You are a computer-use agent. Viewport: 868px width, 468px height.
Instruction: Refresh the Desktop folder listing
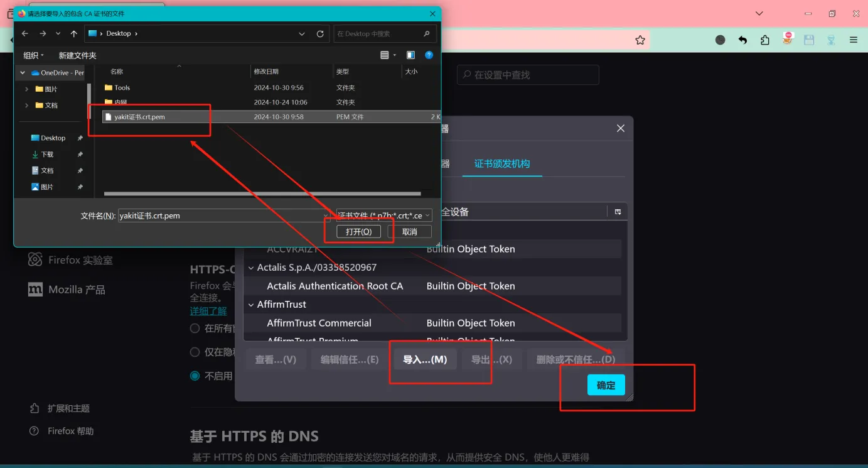320,34
